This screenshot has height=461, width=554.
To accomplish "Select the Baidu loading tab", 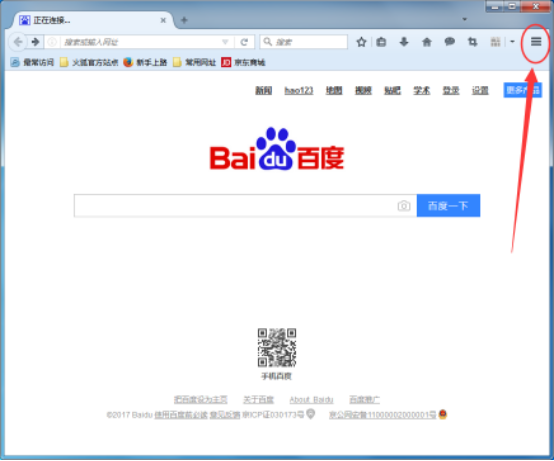I will coord(92,20).
